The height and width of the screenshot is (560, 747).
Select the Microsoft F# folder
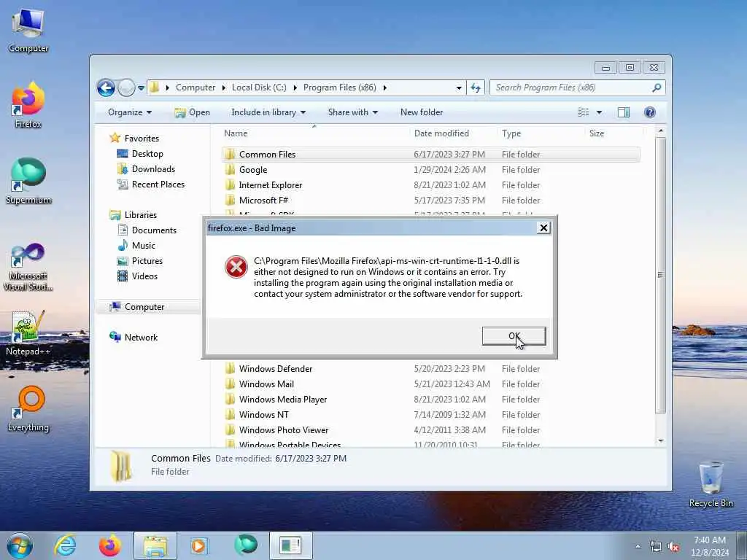(x=430, y=200)
